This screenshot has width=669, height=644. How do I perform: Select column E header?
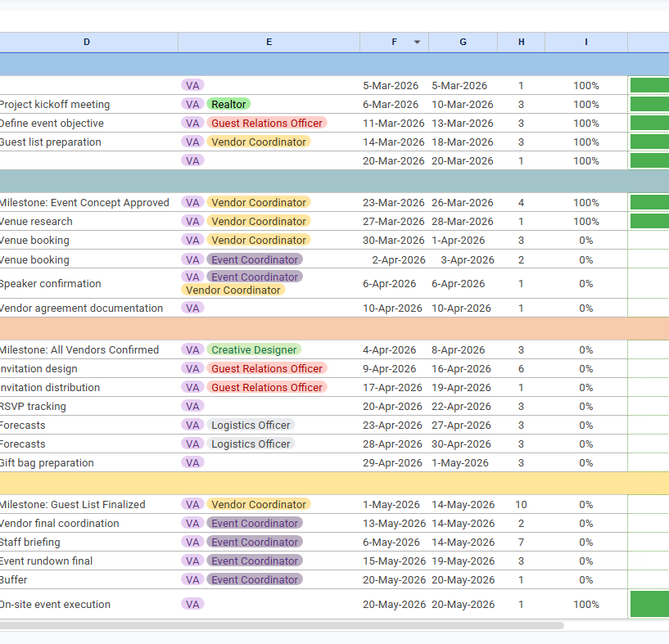[x=269, y=43]
